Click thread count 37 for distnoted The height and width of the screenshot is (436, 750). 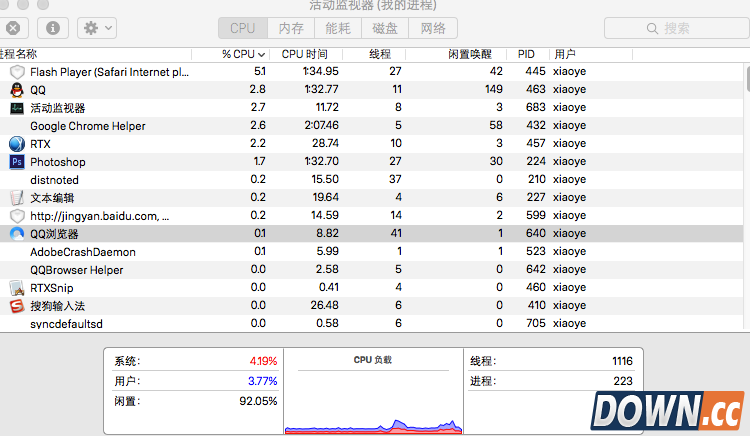(x=395, y=179)
